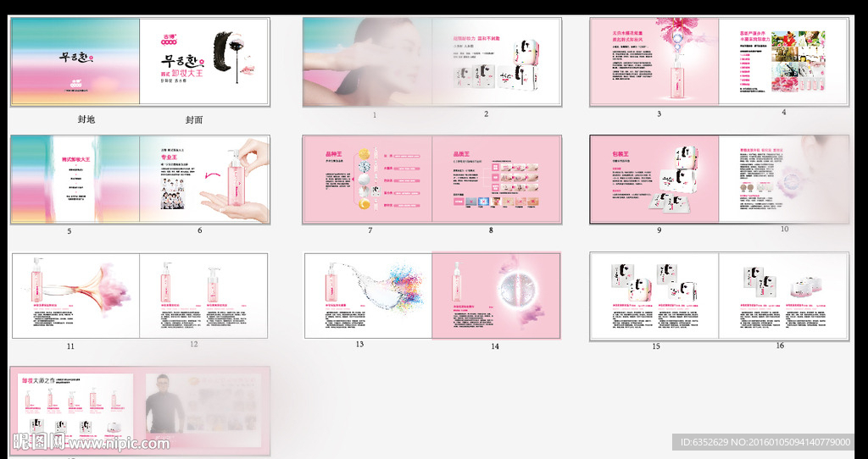Click page number label 3
868x459 pixels.
click(x=659, y=114)
